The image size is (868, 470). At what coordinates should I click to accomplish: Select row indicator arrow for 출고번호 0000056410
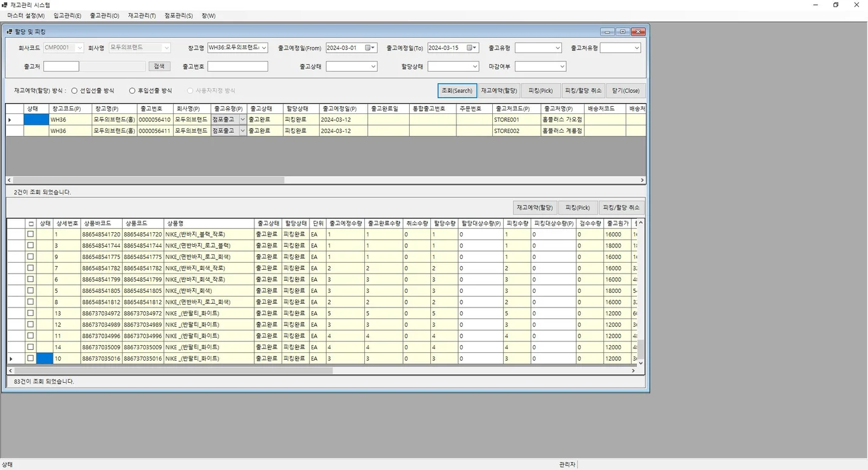(9, 120)
